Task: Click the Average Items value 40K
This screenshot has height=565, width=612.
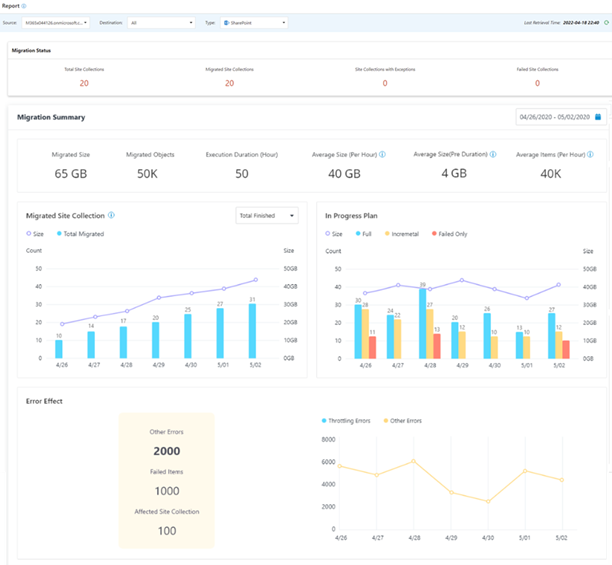Action: [551, 174]
